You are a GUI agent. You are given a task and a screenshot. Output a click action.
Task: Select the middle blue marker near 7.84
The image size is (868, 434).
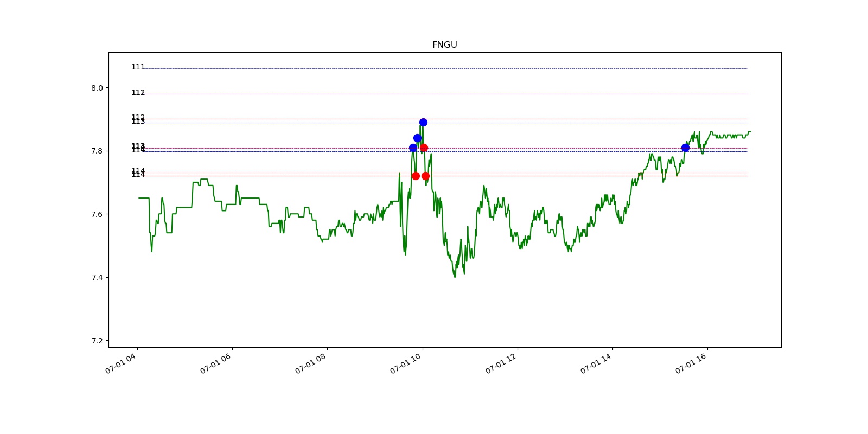(417, 138)
